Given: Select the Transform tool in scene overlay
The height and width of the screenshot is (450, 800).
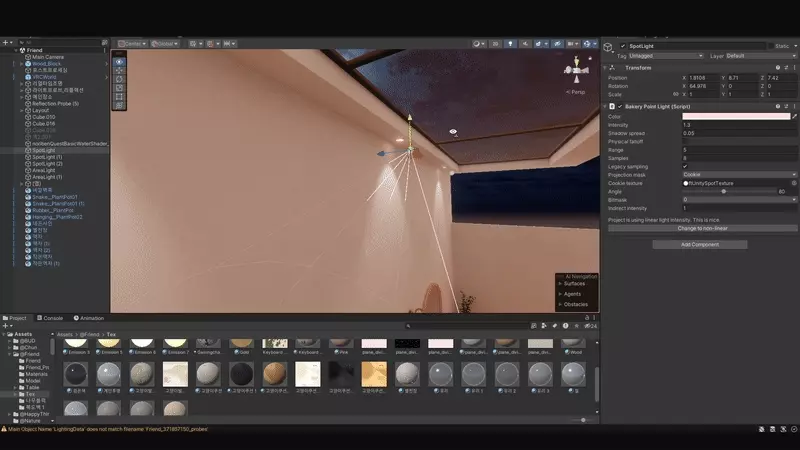Looking at the screenshot, I should (119, 105).
